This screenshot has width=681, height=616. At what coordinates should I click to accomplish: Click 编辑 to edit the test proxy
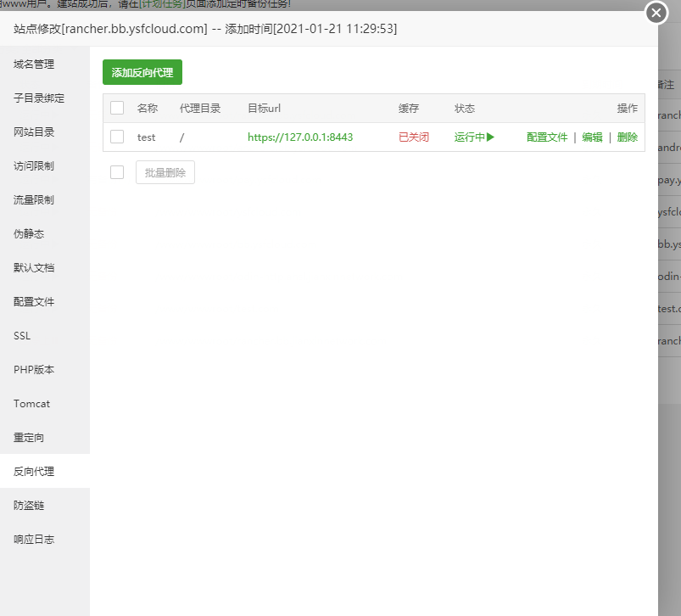[x=592, y=137]
